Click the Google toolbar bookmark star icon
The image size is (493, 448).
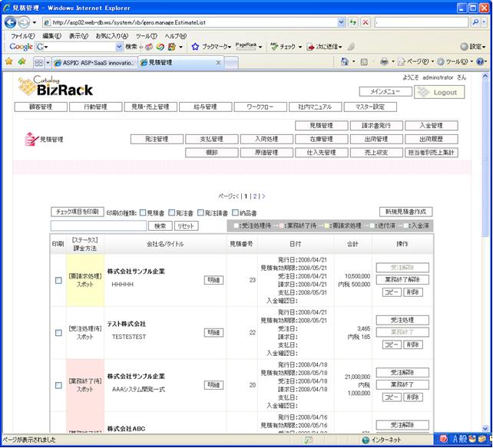click(x=195, y=47)
